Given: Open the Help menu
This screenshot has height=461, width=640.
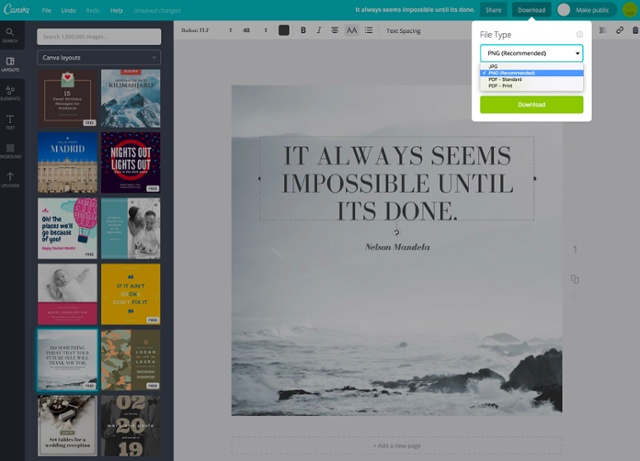Looking at the screenshot, I should click(116, 10).
